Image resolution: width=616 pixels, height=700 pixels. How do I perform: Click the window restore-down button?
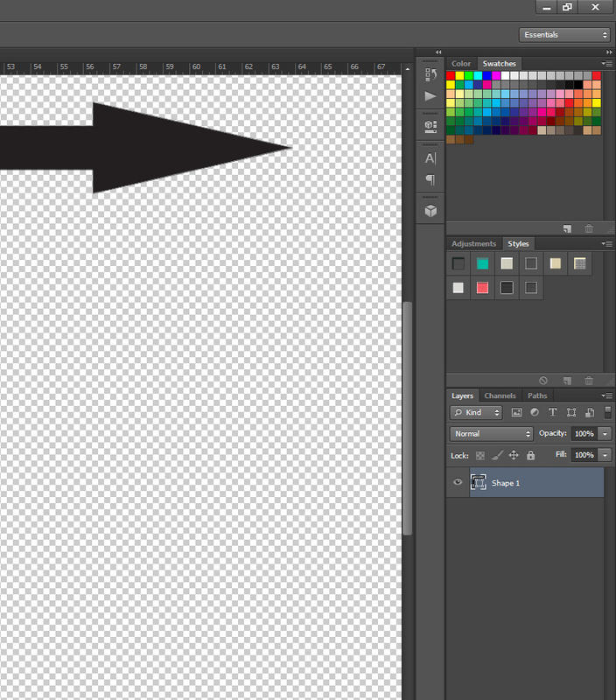click(567, 7)
